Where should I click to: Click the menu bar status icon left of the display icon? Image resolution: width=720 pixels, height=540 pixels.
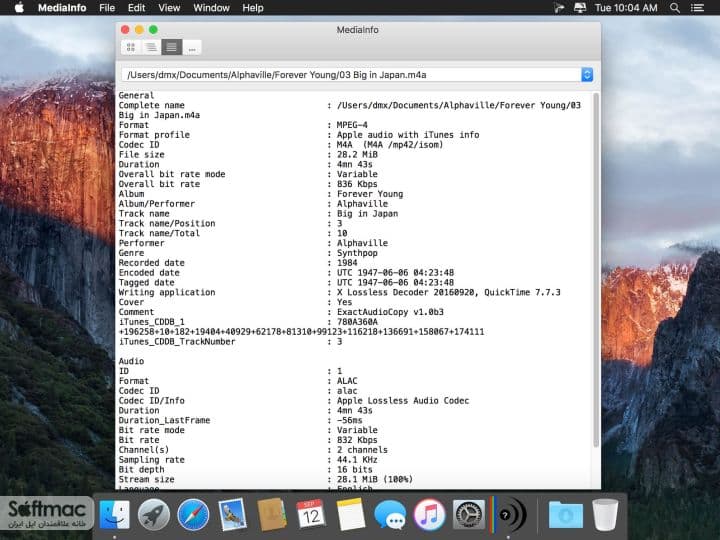tap(558, 8)
